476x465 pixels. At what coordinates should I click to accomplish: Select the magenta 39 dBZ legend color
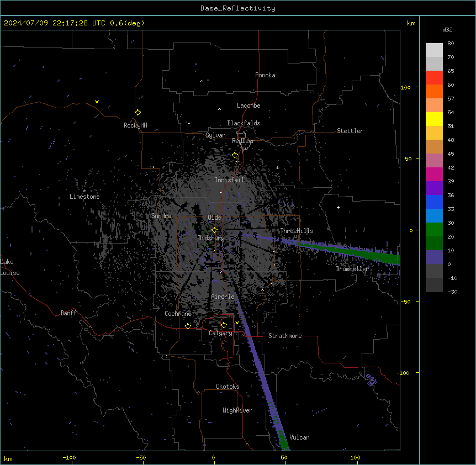434,174
